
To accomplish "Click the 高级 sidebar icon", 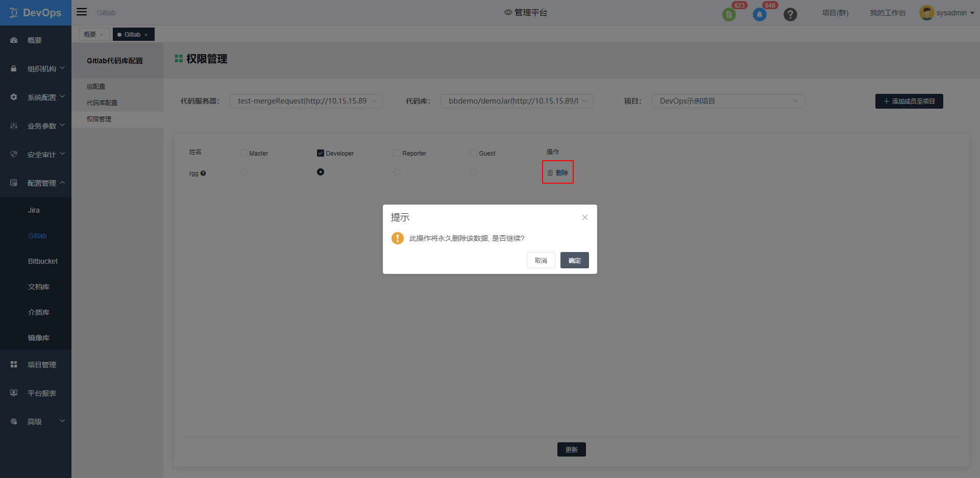I will [14, 421].
